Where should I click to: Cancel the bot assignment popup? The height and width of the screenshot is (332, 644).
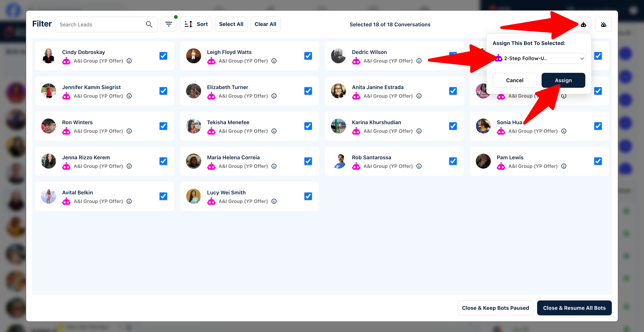click(x=514, y=80)
